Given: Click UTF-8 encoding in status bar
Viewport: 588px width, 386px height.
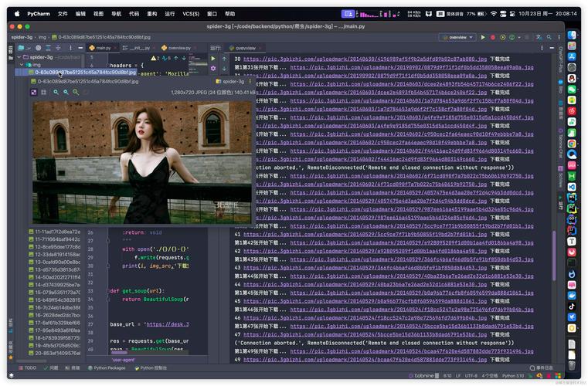Looking at the screenshot, I should (471, 375).
